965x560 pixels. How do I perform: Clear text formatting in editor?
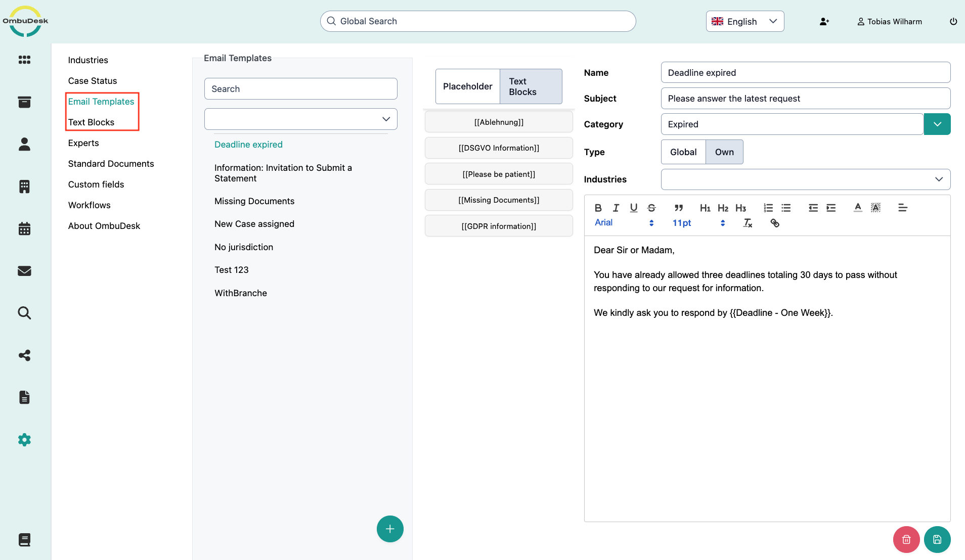(x=748, y=223)
